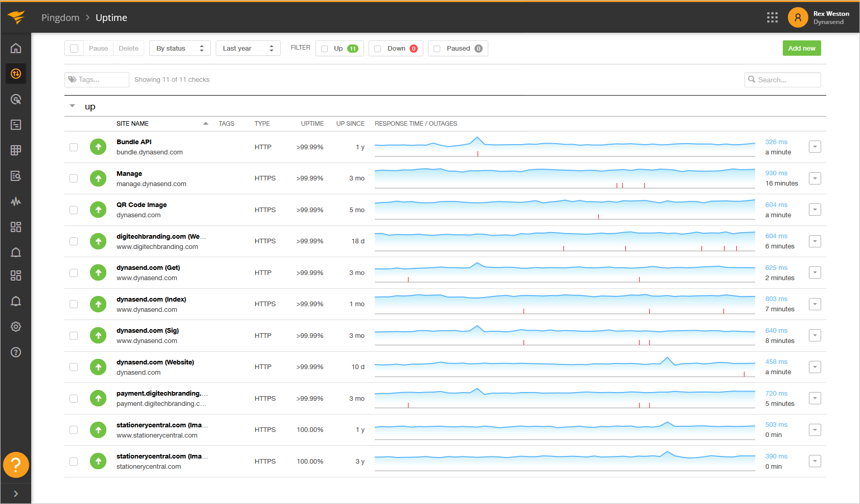Image resolution: width=860 pixels, height=504 pixels.
Task: Click the orange help question mark button
Action: pyautogui.click(x=16, y=465)
